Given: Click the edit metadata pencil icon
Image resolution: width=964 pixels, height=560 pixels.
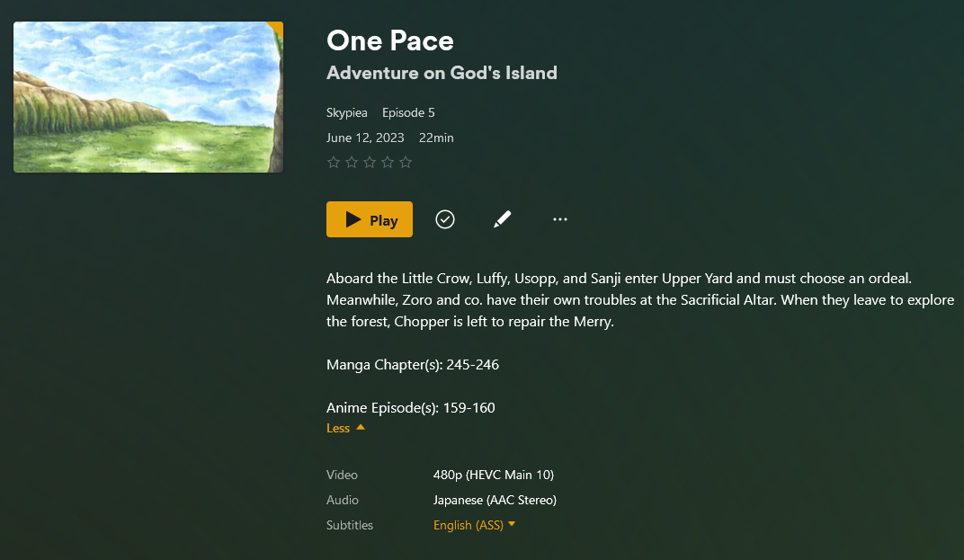Looking at the screenshot, I should 503,218.
